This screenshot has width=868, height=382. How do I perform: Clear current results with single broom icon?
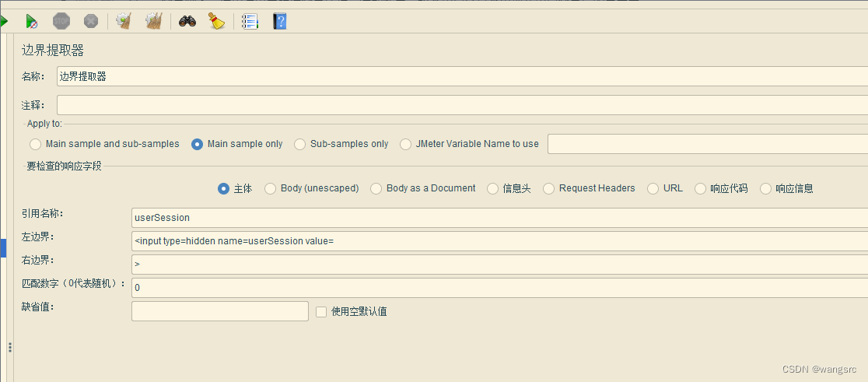coord(124,22)
